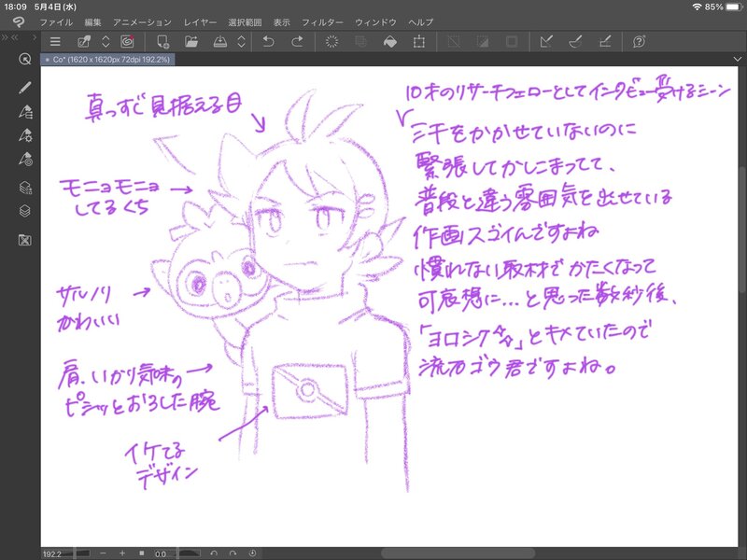
Task: Open the pen tool palette
Action: pos(25,88)
